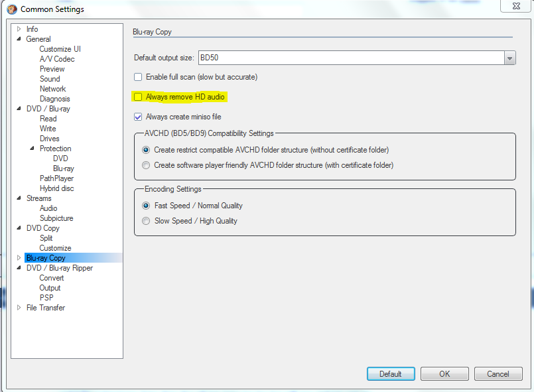Viewport: 534px width, 392px height.
Task: Open Network settings
Action: click(53, 89)
